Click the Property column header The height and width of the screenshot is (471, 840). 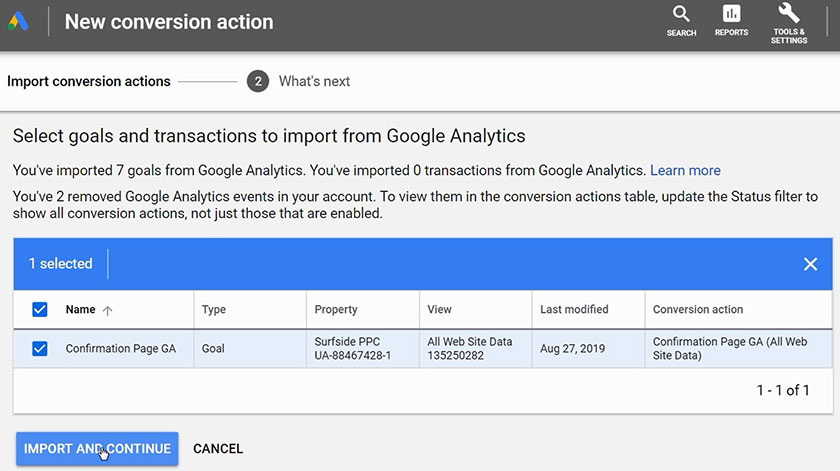[336, 310]
